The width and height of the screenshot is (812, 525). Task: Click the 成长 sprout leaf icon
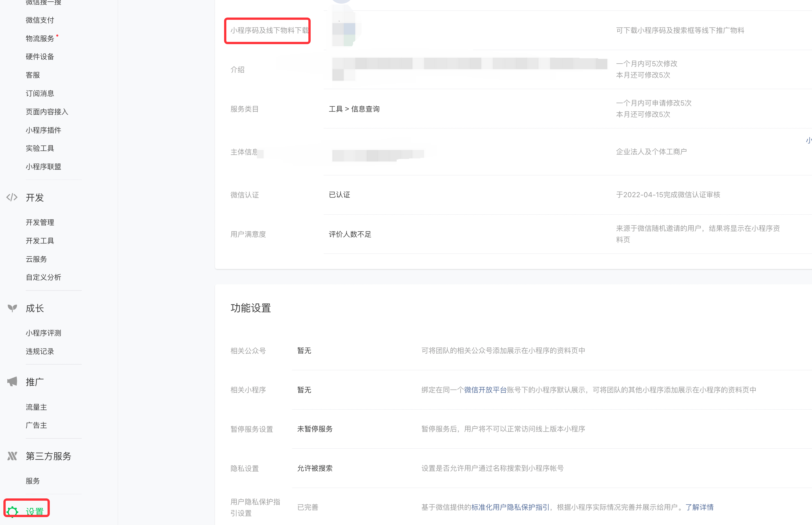click(x=12, y=308)
